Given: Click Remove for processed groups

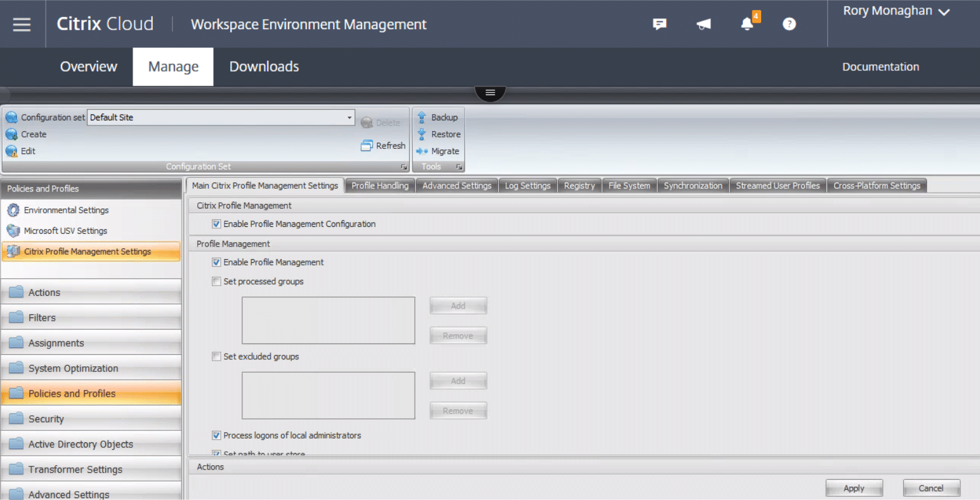Looking at the screenshot, I should pos(458,336).
